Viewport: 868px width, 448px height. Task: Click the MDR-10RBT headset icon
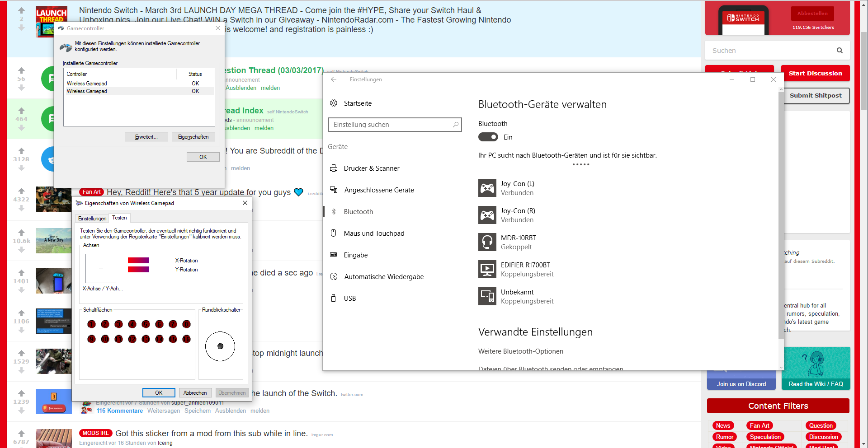pyautogui.click(x=487, y=242)
